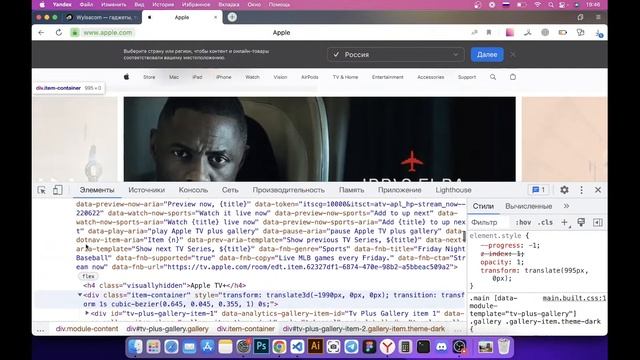
Task: Open the Россия country dropdown
Action: point(396,55)
